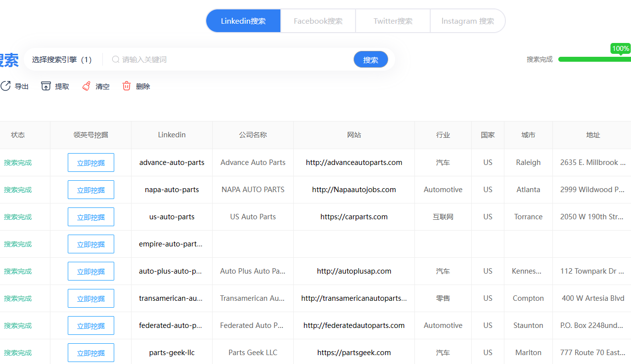The image size is (631, 364).
Task: Click the extract (提取) box icon
Action: 46,86
